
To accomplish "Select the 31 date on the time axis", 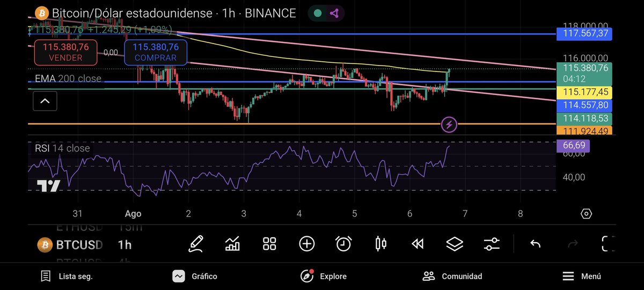I will tap(78, 213).
